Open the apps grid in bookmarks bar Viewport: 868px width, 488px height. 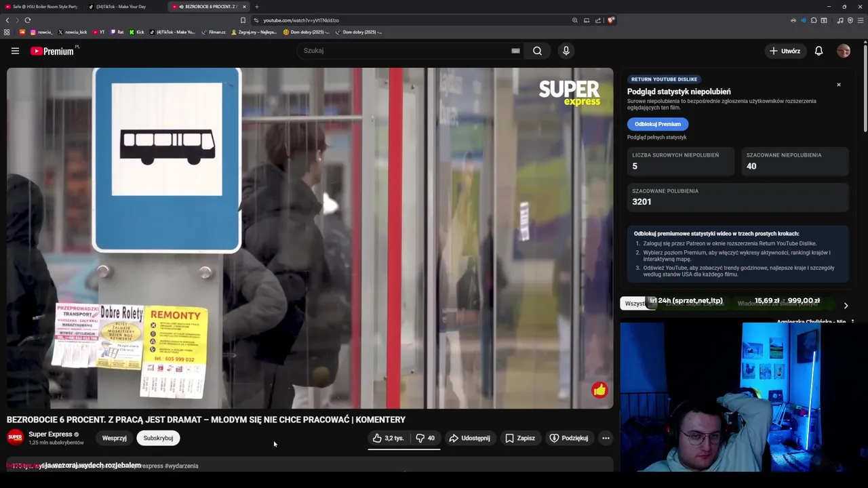tap(7, 32)
